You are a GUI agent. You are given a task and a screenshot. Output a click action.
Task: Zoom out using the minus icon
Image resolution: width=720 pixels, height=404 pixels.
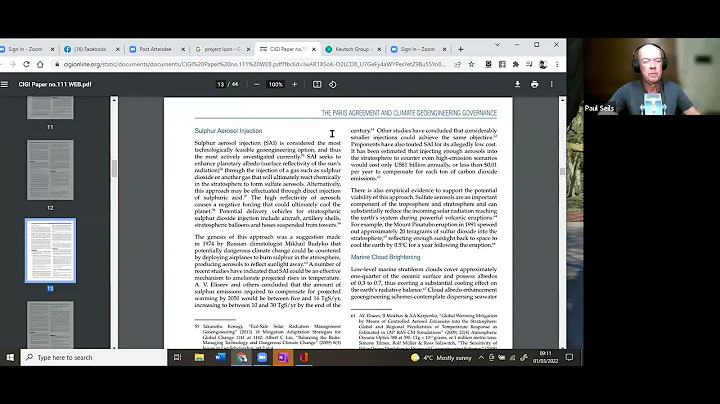click(x=256, y=84)
